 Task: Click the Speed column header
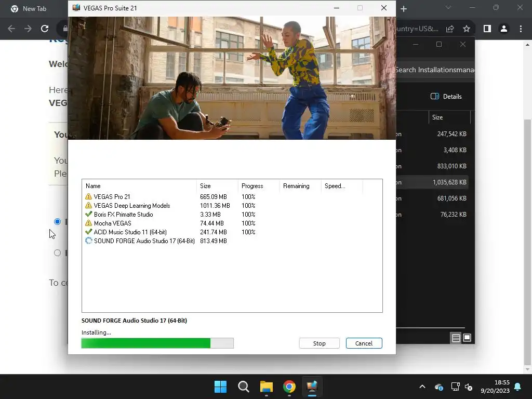point(342,186)
